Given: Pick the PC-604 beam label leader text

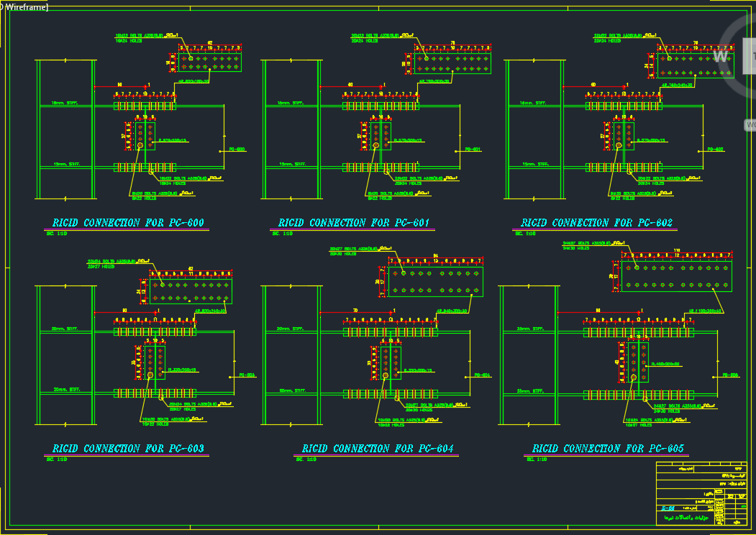Looking at the screenshot, I should pyautogui.click(x=482, y=375).
